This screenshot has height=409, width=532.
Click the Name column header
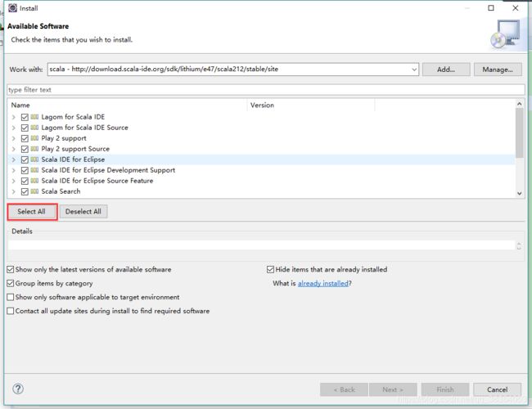coord(127,106)
